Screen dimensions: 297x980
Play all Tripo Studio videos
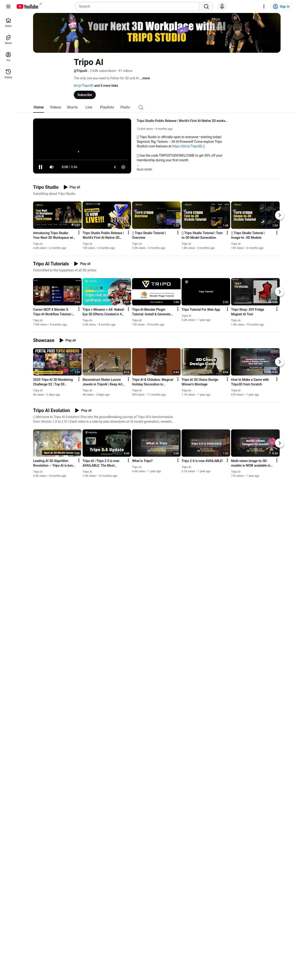click(72, 187)
